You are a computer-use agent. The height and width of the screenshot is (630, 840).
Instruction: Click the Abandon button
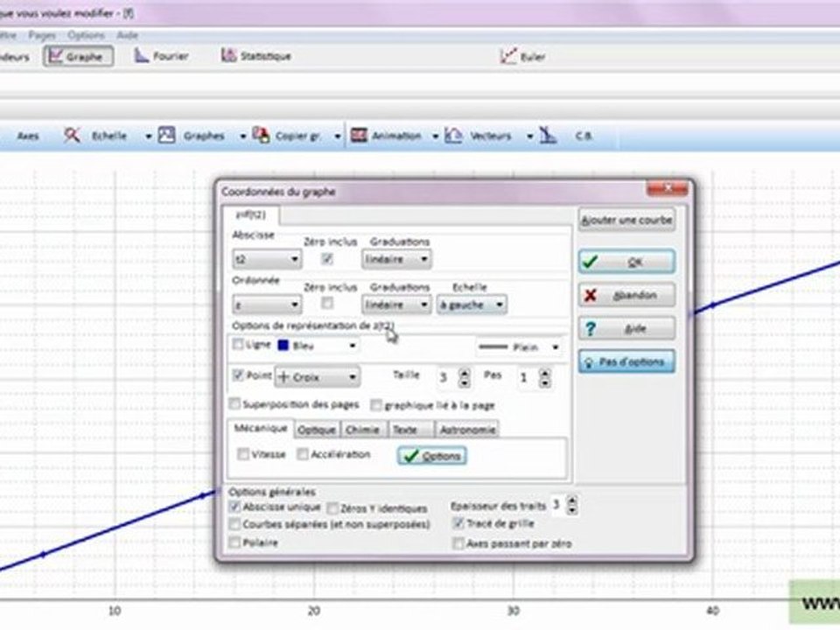click(x=626, y=295)
